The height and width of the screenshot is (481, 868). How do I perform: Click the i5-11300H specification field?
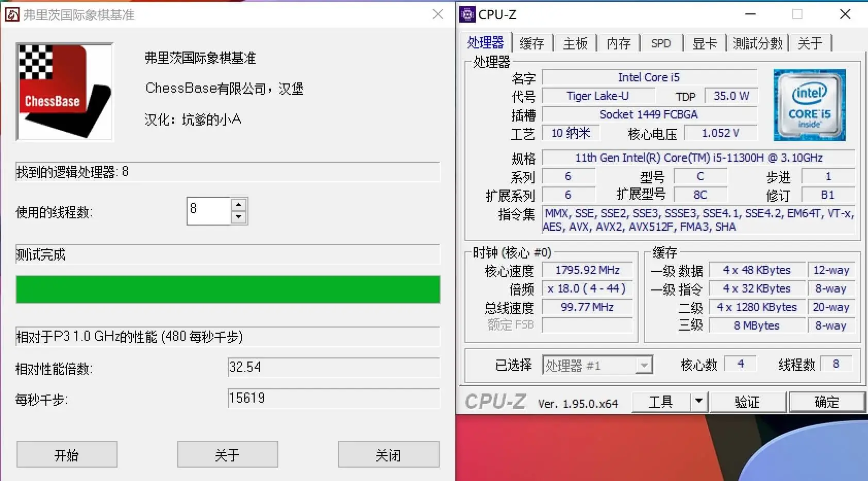click(x=699, y=158)
